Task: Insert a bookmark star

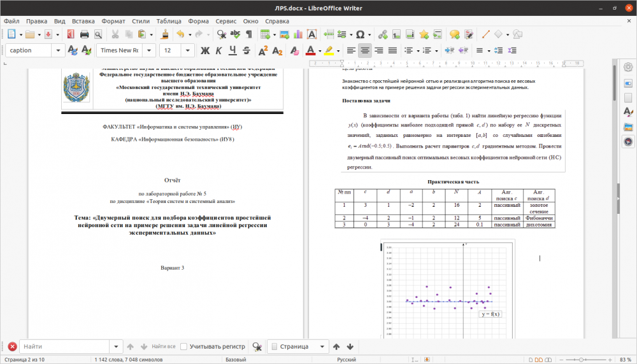Action: coord(424,34)
